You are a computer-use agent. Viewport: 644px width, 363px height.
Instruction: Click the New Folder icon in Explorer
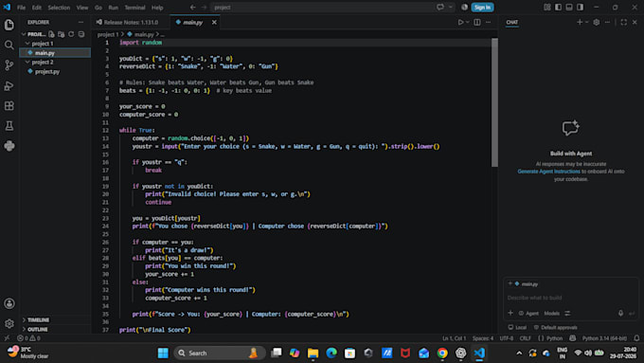[62, 34]
